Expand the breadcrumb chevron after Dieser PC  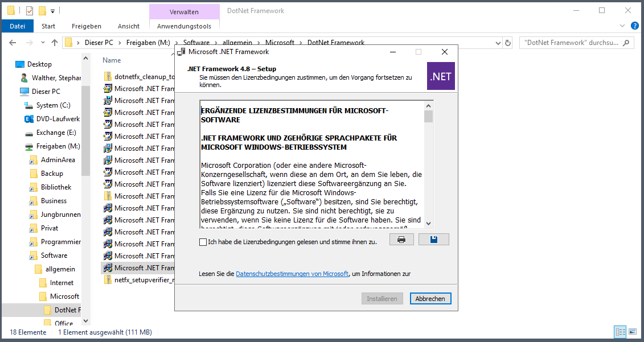click(x=120, y=43)
